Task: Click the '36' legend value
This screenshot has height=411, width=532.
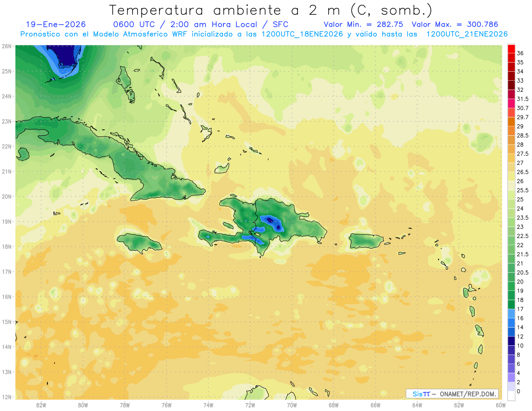Action: click(520, 53)
